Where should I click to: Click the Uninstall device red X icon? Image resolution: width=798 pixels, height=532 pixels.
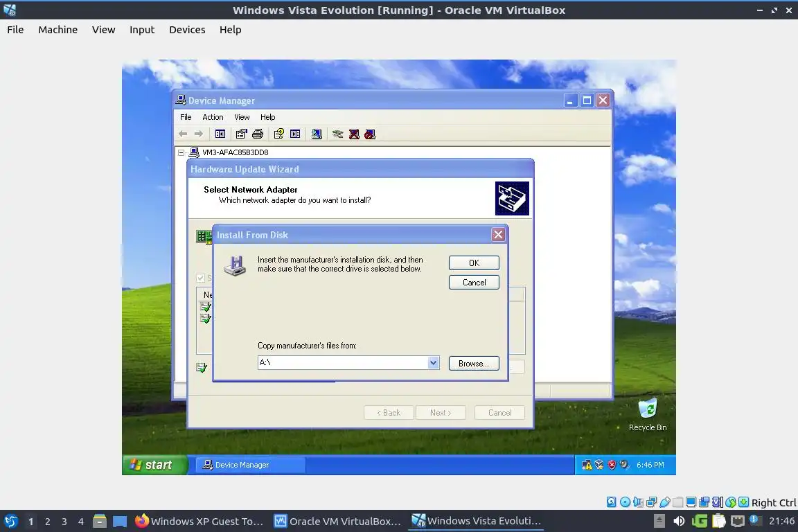[x=354, y=134]
